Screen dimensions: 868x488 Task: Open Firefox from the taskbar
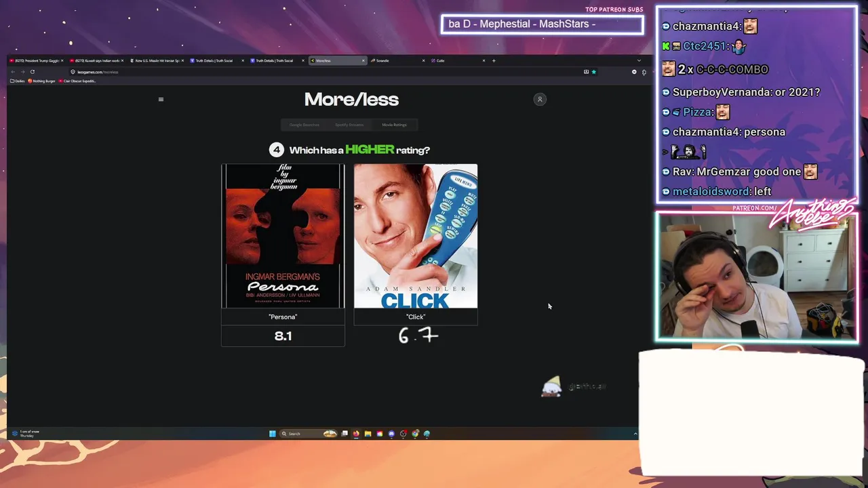(x=356, y=434)
